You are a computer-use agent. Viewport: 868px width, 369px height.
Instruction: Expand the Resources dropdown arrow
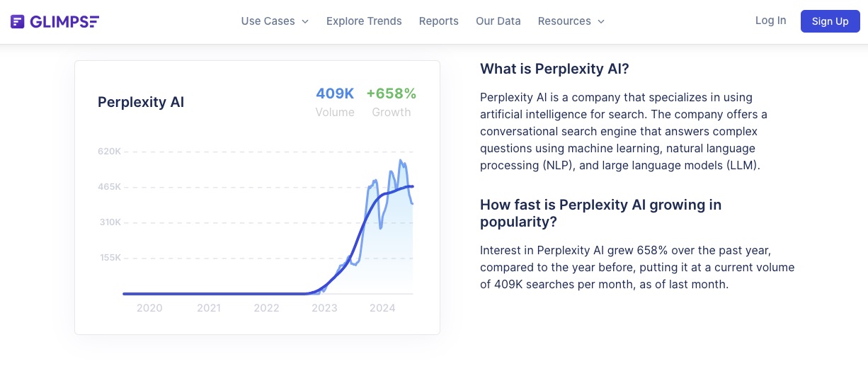601,21
